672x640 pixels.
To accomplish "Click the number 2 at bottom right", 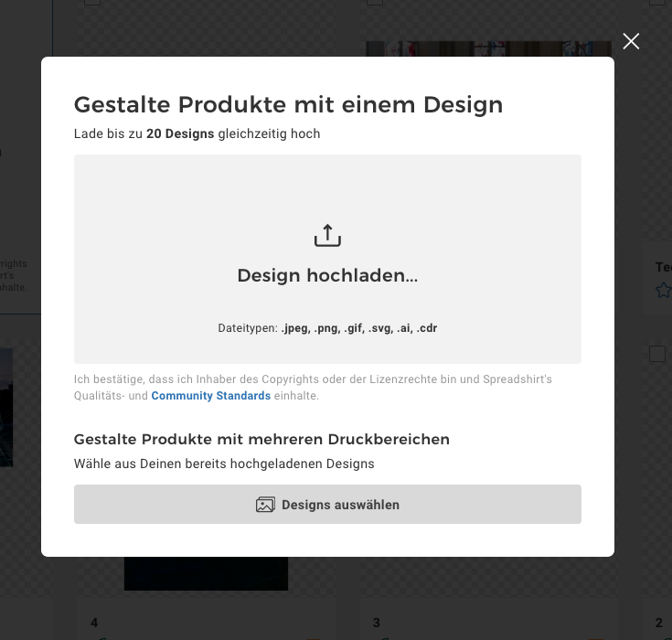I will point(658,623).
